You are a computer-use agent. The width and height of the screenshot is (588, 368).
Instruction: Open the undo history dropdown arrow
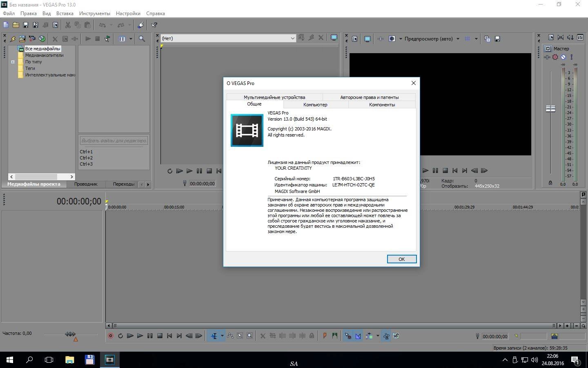(x=111, y=25)
